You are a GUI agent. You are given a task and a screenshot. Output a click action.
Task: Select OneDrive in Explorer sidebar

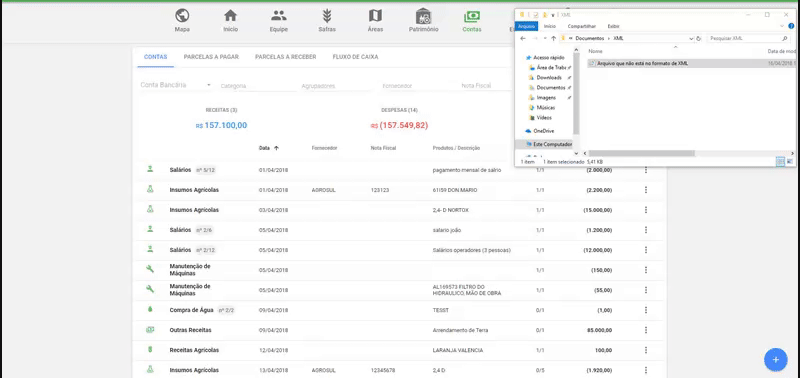pyautogui.click(x=544, y=131)
